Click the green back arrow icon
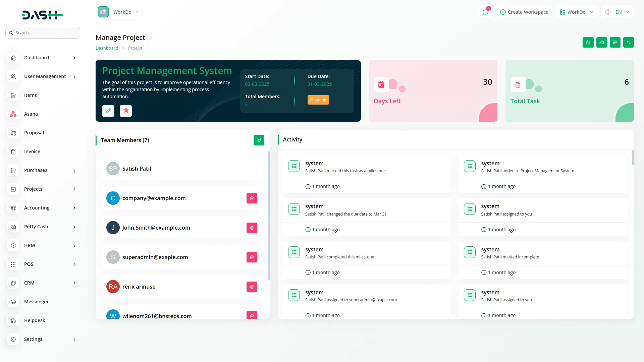The height and width of the screenshot is (362, 644). 629,42
